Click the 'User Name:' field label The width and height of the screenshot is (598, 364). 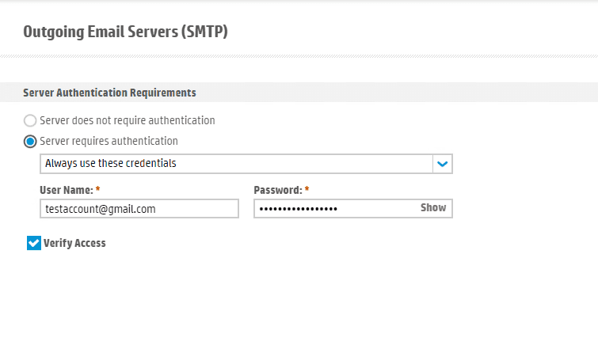click(66, 191)
